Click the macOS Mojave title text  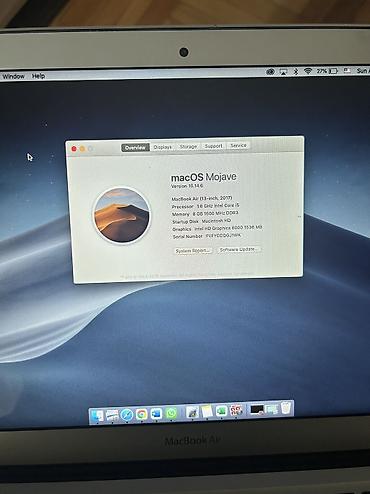coord(204,177)
